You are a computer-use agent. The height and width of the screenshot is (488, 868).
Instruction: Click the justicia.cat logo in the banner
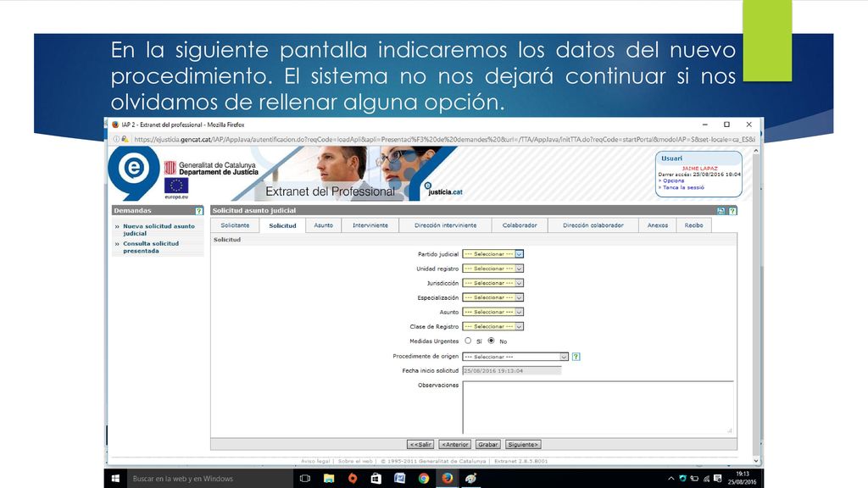point(443,189)
